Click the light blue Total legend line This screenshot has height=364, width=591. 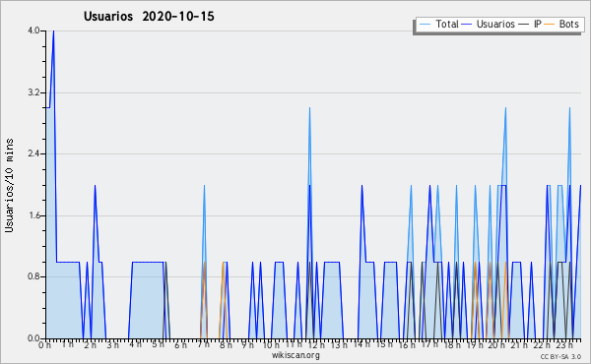(425, 25)
